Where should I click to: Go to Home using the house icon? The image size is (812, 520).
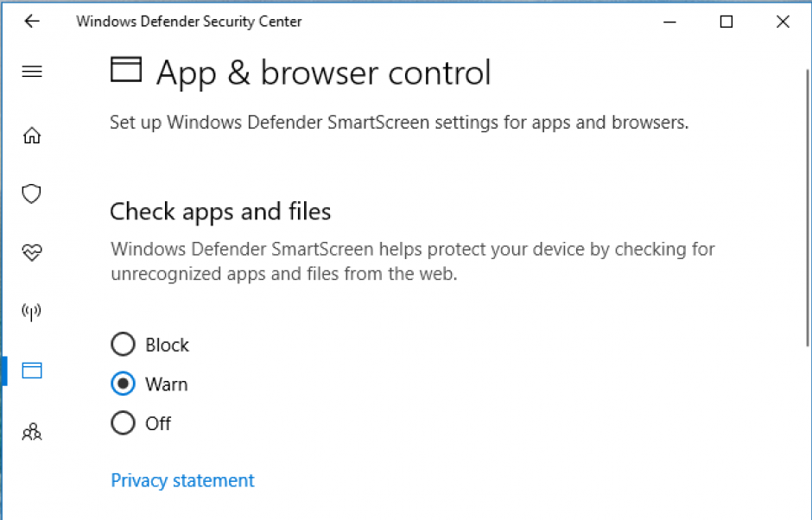coord(32,135)
